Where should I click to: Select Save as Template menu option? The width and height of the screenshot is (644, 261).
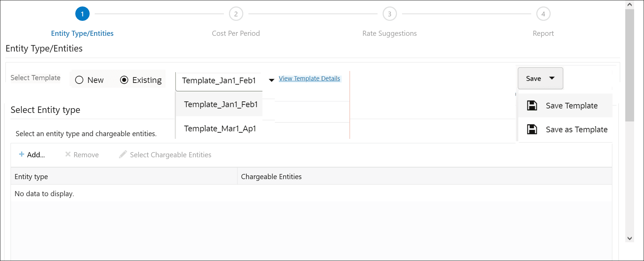(x=565, y=129)
